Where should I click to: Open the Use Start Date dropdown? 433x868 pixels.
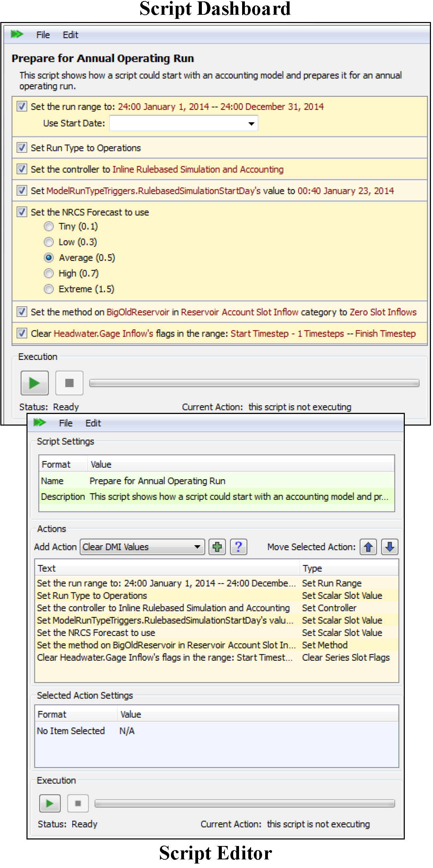251,123
